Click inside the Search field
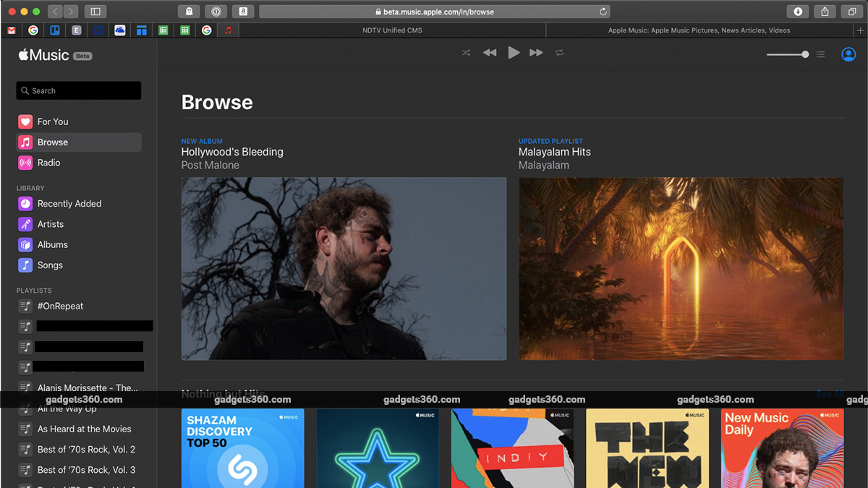The height and width of the screenshot is (488, 868). click(78, 90)
